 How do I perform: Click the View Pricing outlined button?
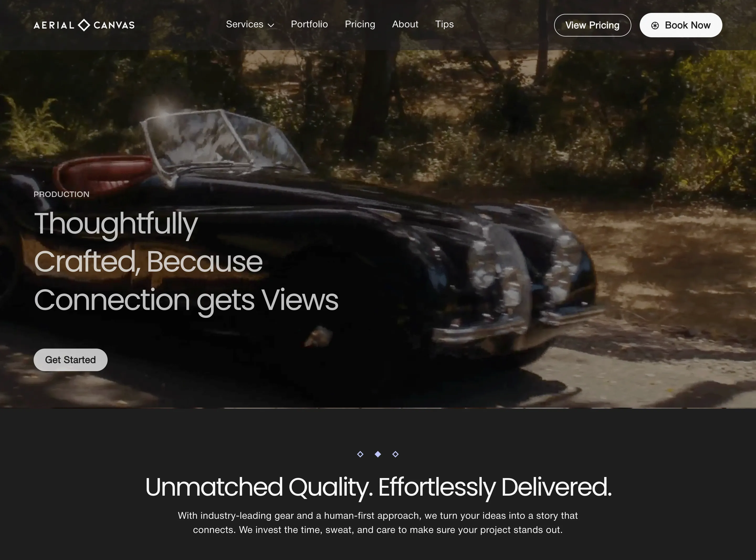point(592,25)
